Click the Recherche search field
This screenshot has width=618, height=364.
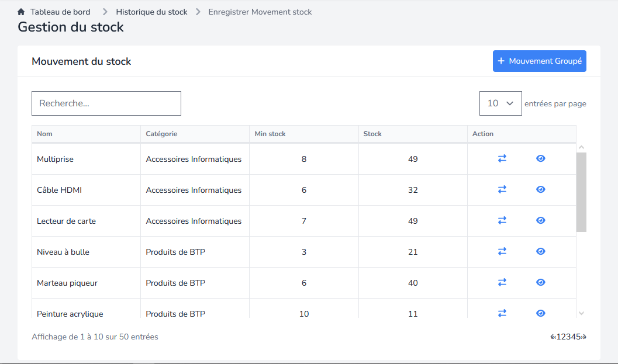point(106,103)
